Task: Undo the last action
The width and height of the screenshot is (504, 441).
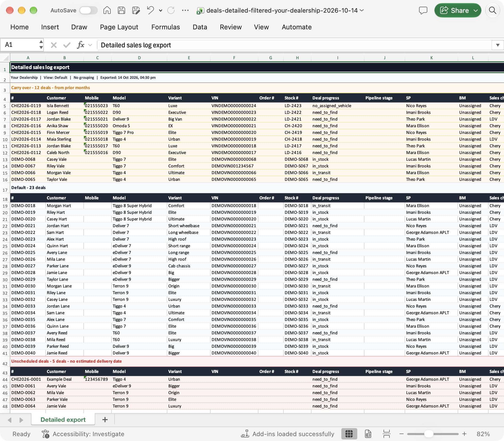Action: coord(150,10)
